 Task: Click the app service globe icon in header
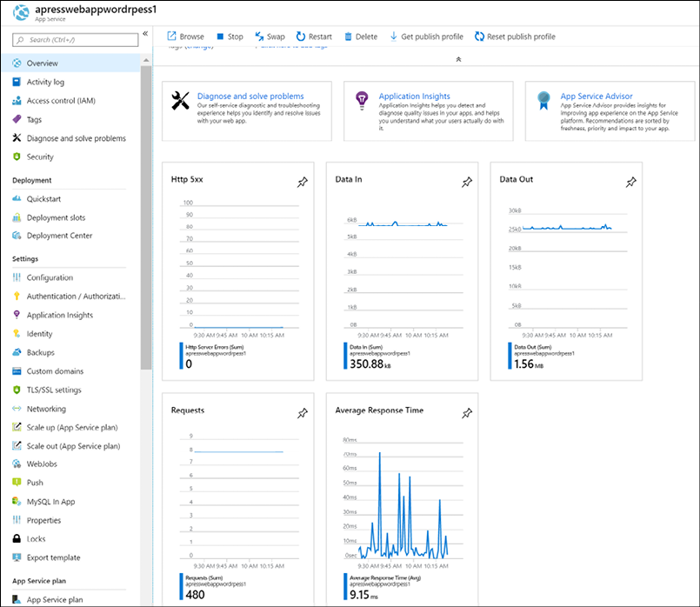coord(21,12)
